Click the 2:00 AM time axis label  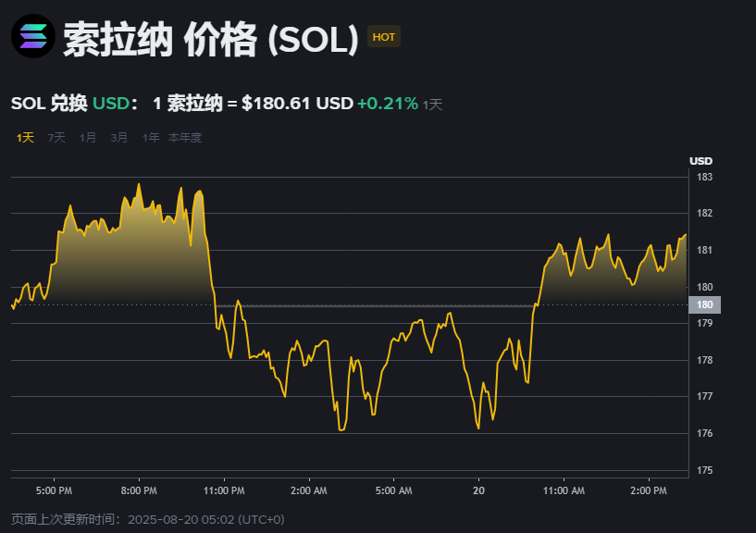pos(309,491)
